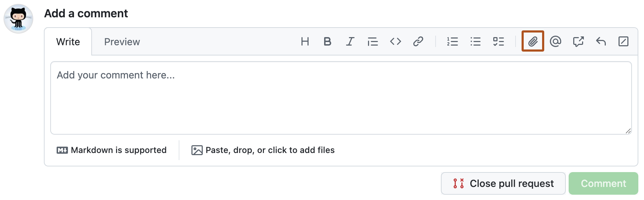
Task: Switch to the Write tab
Action: coord(68,42)
